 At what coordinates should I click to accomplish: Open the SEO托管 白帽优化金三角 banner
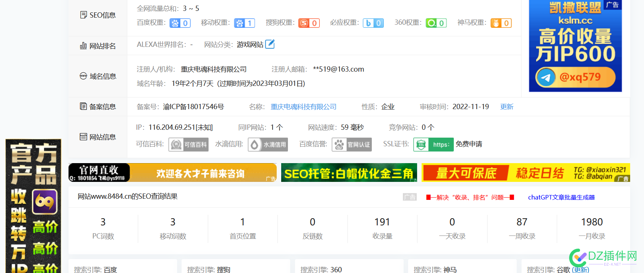[x=349, y=172]
